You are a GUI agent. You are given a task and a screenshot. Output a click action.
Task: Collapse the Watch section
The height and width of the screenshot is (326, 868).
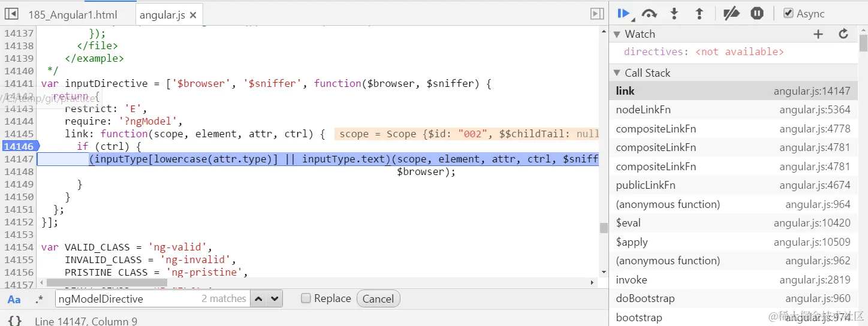617,35
